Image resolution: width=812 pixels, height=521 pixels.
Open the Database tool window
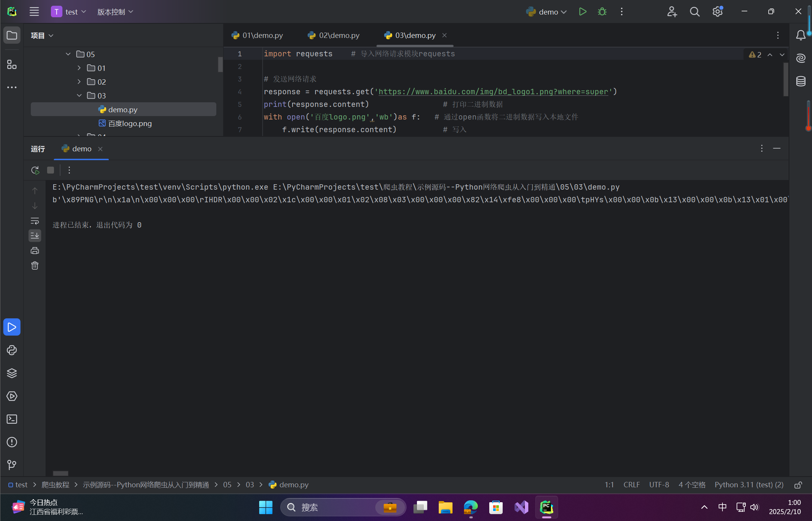(801, 81)
